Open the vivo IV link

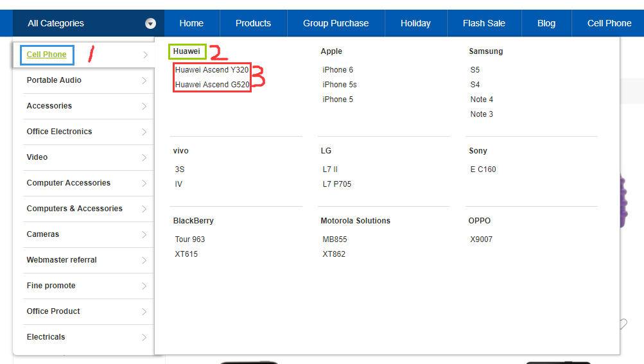point(178,184)
